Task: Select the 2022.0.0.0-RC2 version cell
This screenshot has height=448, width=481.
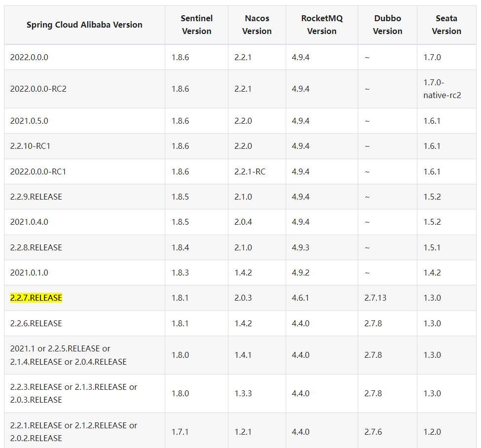Action: pyautogui.click(x=38, y=89)
